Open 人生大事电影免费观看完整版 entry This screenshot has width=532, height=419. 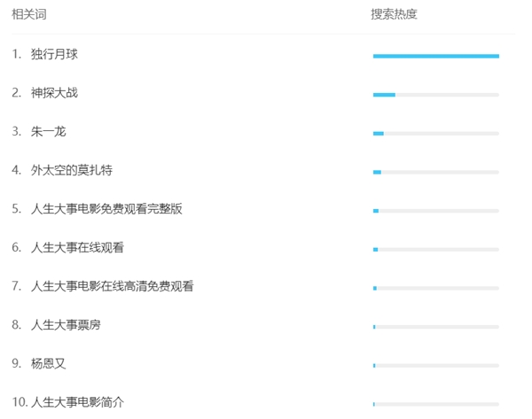(x=106, y=209)
